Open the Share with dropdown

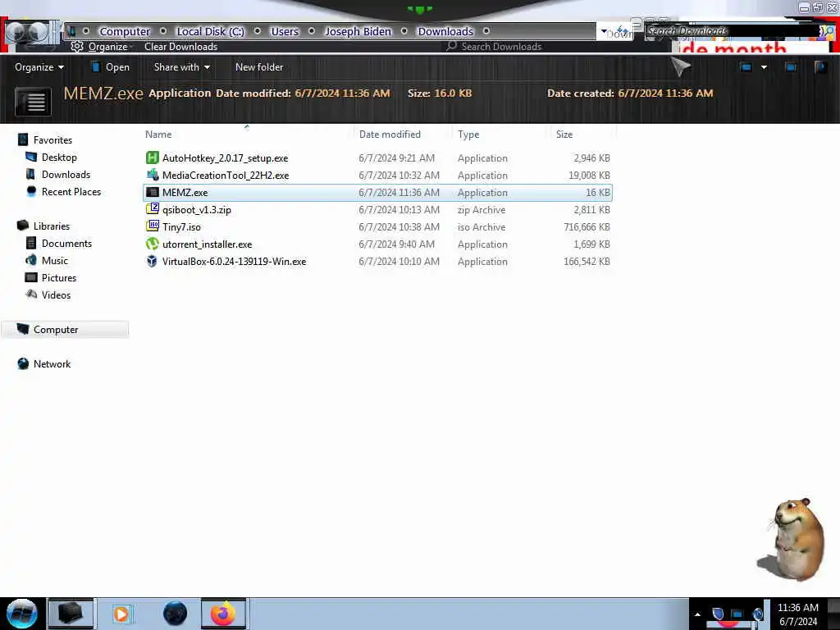[x=181, y=67]
